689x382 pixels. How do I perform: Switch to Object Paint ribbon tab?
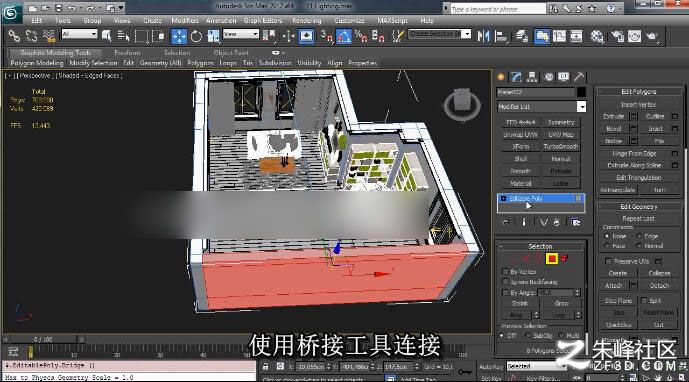coord(231,53)
